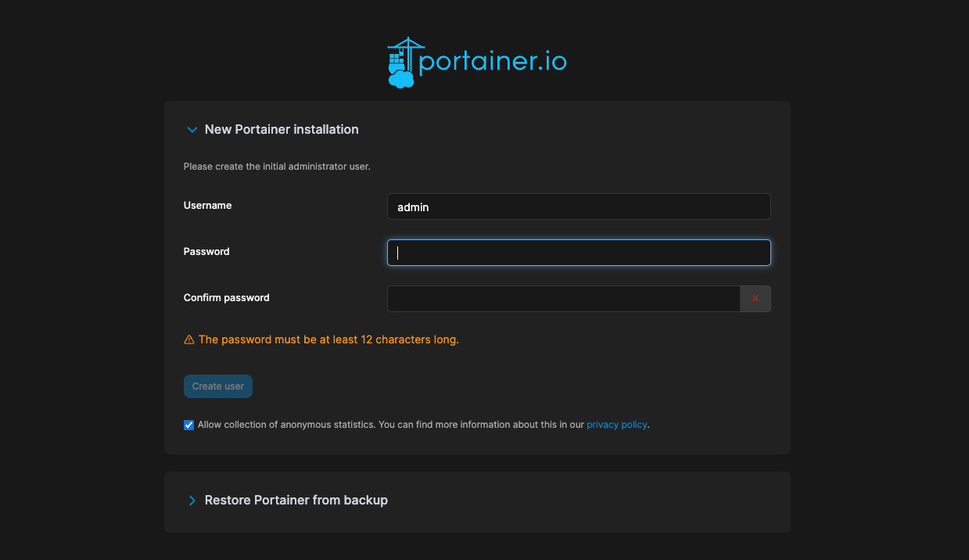The image size is (969, 560).
Task: Click the Allow collection of anonymous statistics label
Action: (391, 425)
